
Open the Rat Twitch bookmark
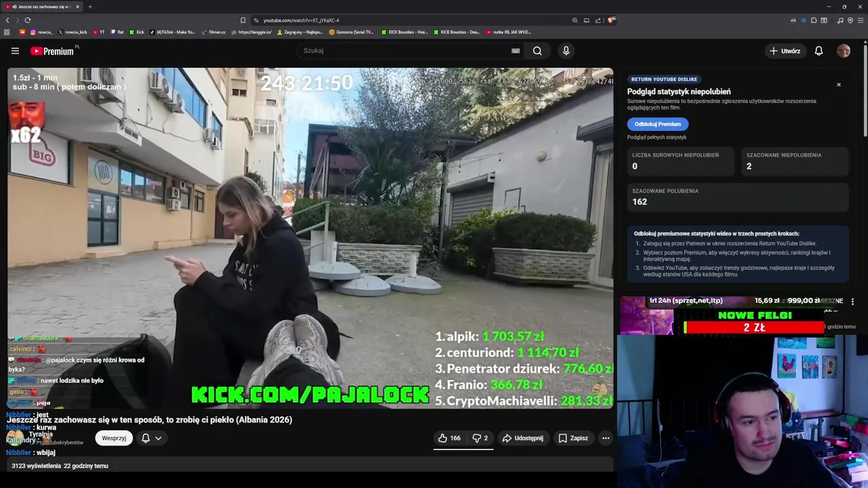coord(117,32)
